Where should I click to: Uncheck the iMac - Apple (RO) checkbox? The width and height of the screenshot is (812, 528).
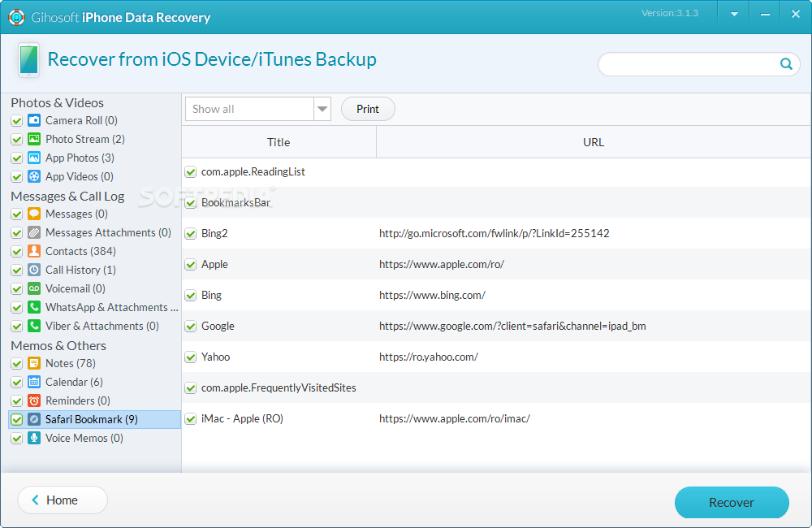click(x=191, y=418)
